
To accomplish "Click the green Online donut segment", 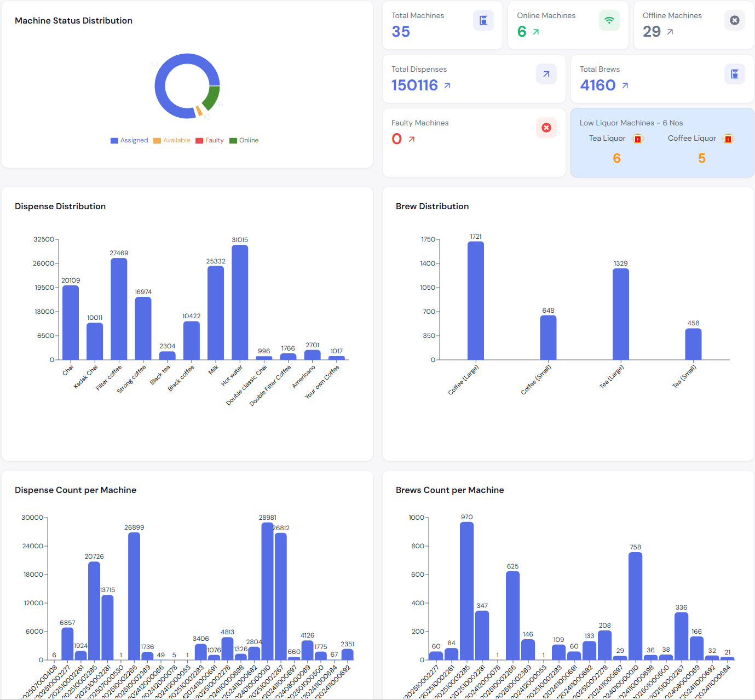I will pyautogui.click(x=212, y=97).
